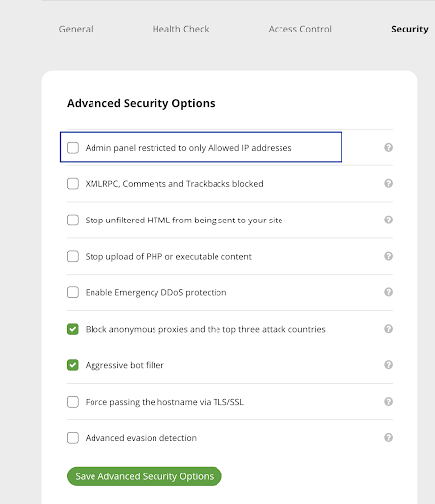Screen dimensions: 435x504
Task: Enable Emergency DDoS protection checkbox
Action: click(x=73, y=292)
